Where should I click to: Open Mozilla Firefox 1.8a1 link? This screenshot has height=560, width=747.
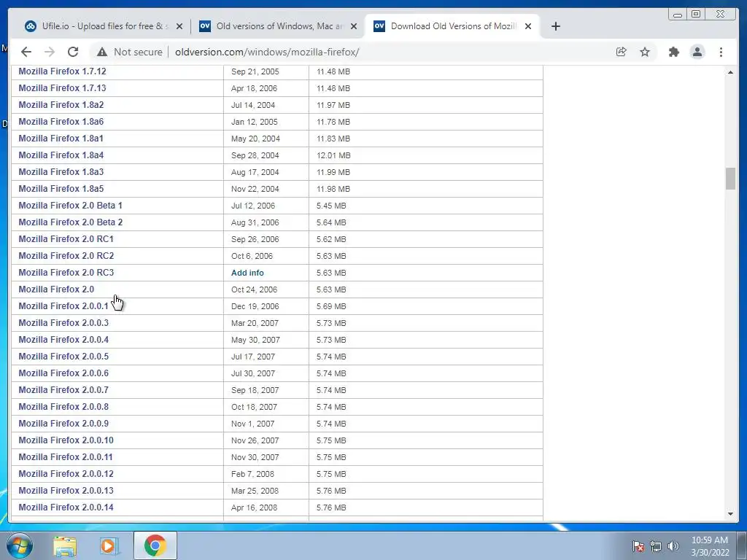(61, 139)
